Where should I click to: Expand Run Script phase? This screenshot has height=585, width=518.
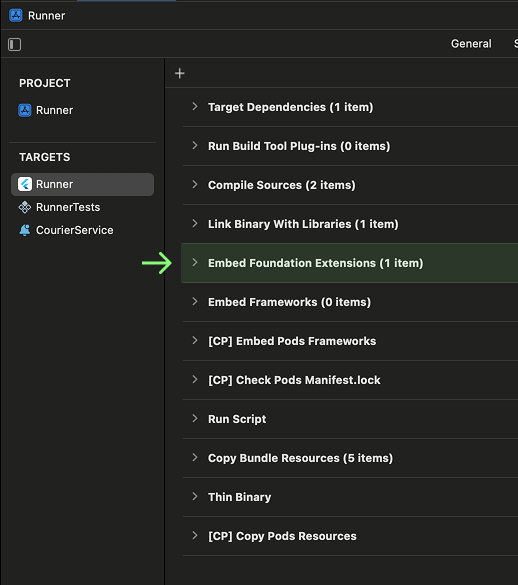point(194,419)
